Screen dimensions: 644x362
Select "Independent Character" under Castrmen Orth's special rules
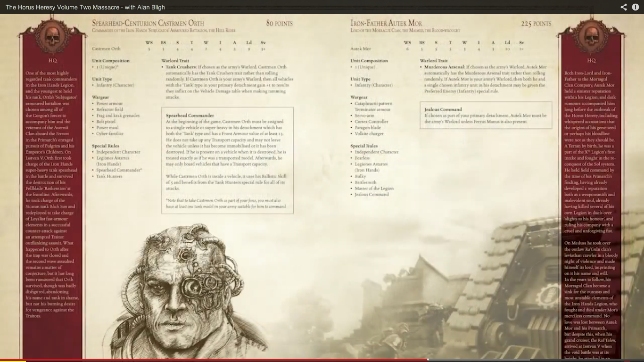pyautogui.click(x=118, y=152)
